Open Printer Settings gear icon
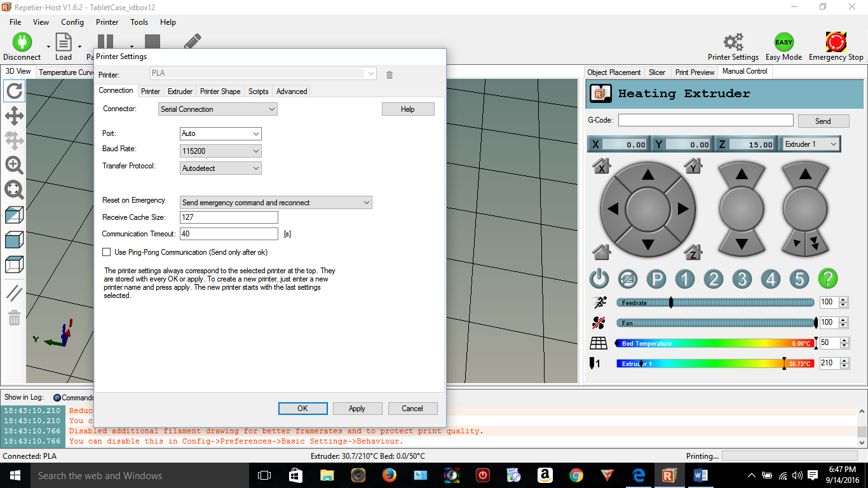The image size is (868, 488). tap(733, 43)
